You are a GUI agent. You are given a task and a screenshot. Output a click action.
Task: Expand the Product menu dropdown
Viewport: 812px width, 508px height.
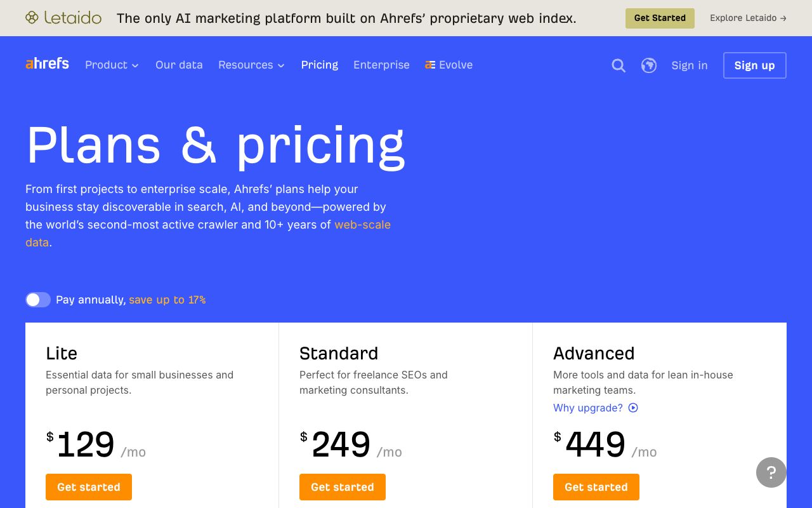pos(112,65)
